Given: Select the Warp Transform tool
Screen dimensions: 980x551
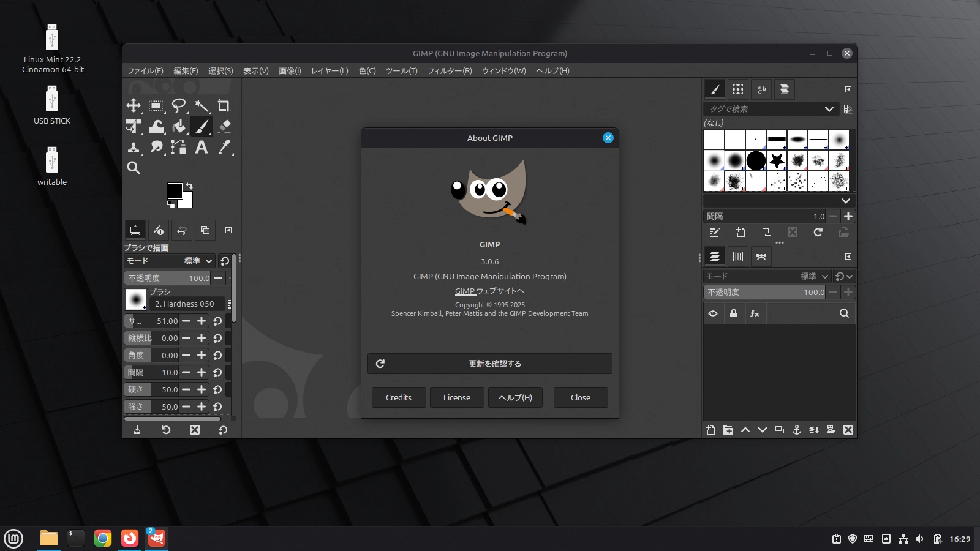Looking at the screenshot, I should point(156,127).
